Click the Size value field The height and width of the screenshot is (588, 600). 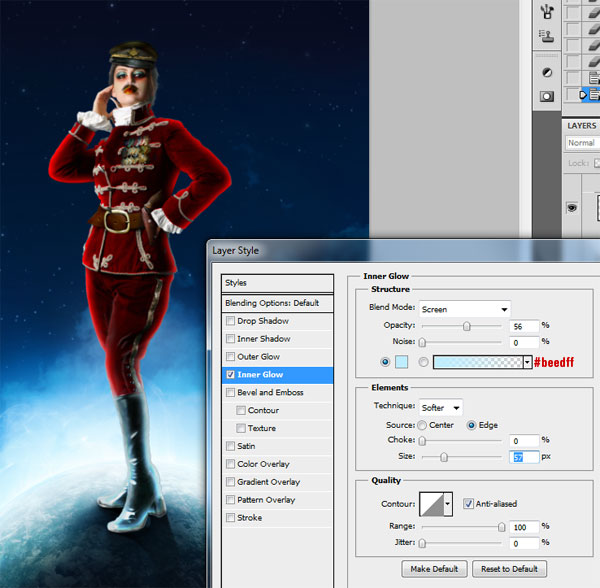524,457
